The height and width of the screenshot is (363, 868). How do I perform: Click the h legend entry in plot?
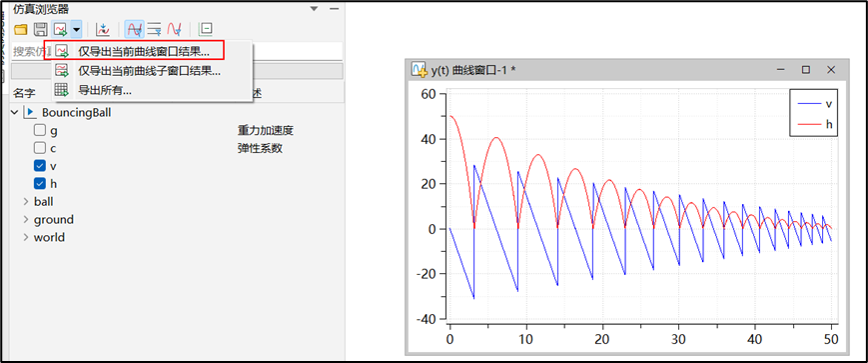[x=814, y=125]
